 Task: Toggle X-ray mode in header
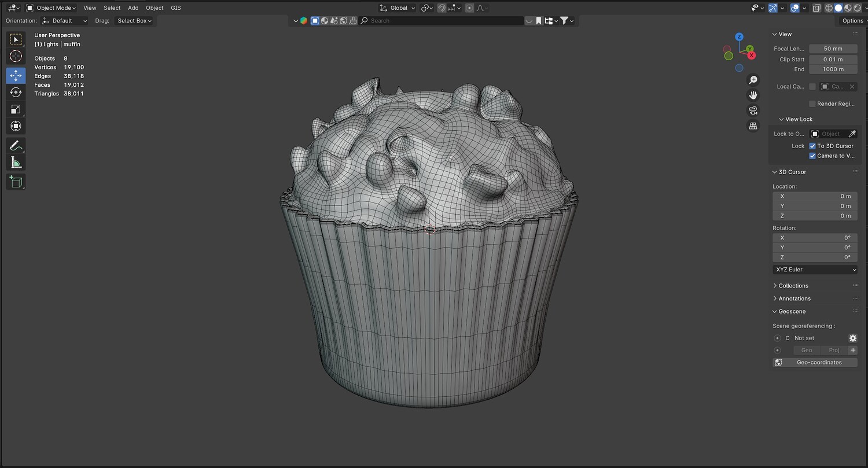coord(816,8)
